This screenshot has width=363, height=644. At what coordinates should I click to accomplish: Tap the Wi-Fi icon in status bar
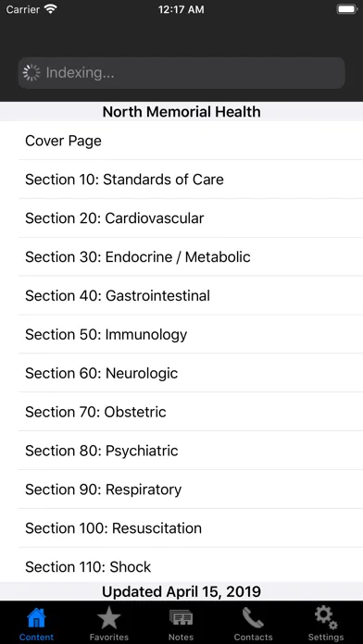coord(51,9)
